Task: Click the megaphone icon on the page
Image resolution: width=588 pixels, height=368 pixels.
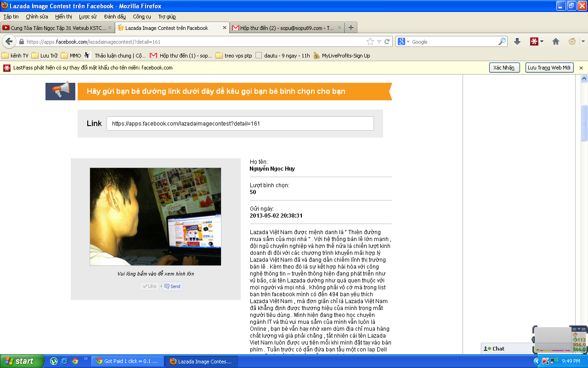Action: coord(60,91)
